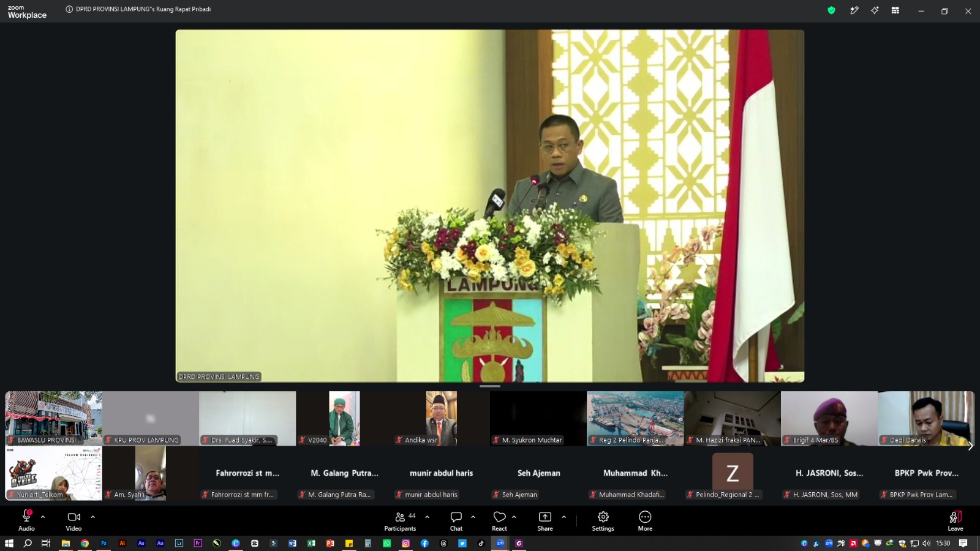Image resolution: width=980 pixels, height=551 pixels.
Task: Open the annotation pen sparkle tool
Action: pyautogui.click(x=854, y=10)
